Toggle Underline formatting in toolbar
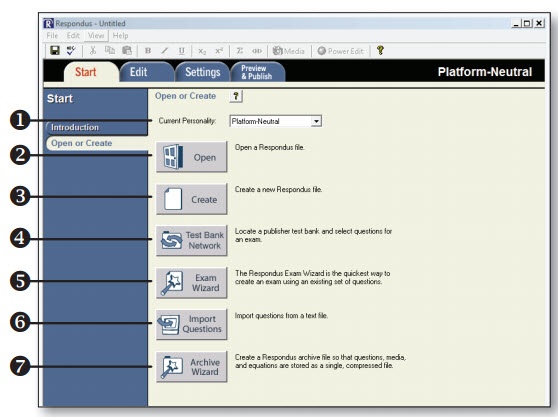 click(181, 51)
